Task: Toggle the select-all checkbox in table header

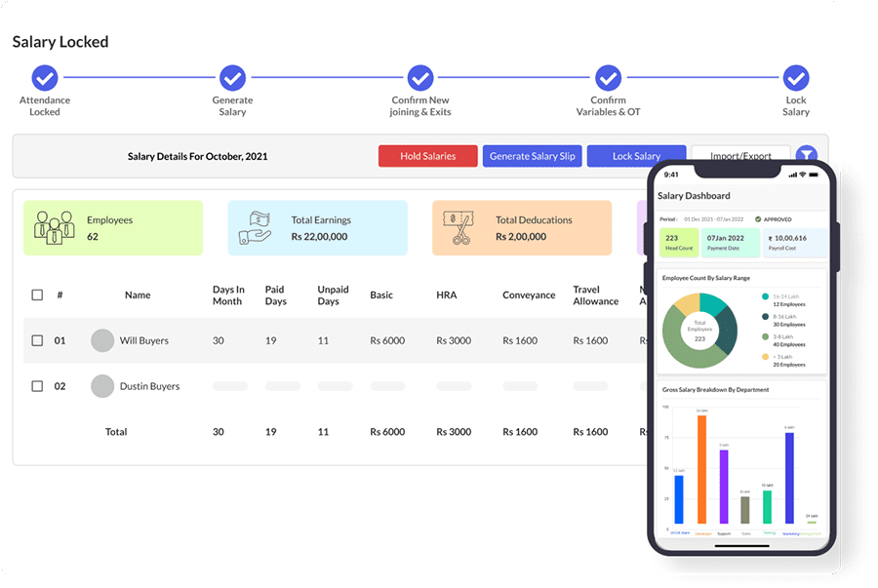Action: pyautogui.click(x=37, y=294)
